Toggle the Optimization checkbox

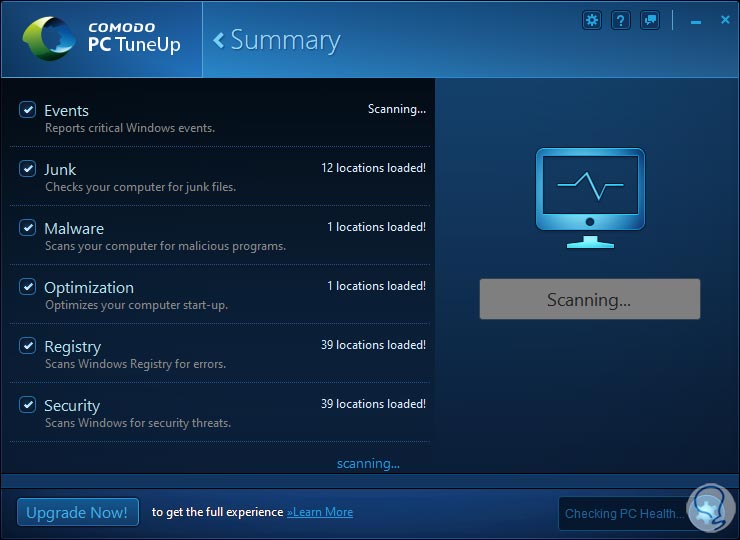click(x=27, y=287)
